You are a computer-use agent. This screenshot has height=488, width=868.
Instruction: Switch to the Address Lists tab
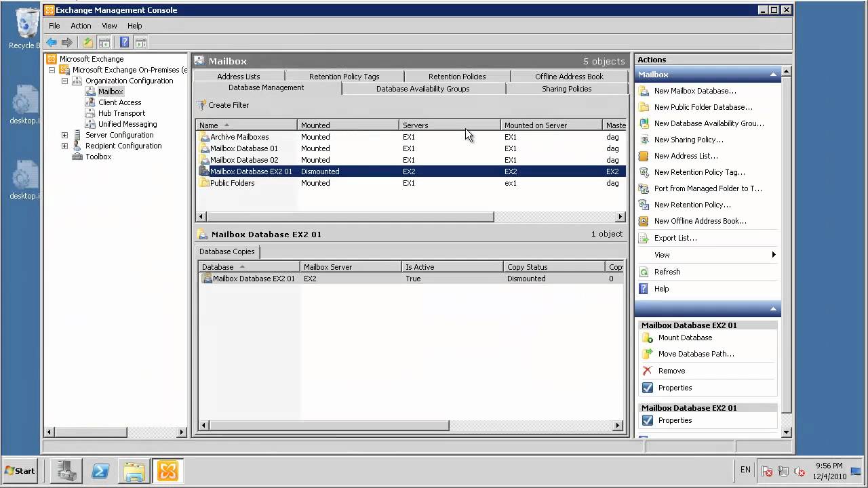coord(239,77)
